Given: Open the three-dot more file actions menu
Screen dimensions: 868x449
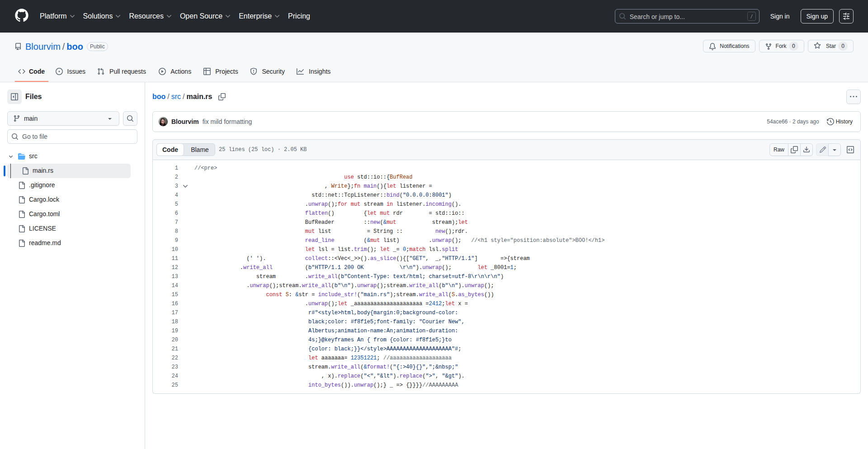Looking at the screenshot, I should point(853,97).
